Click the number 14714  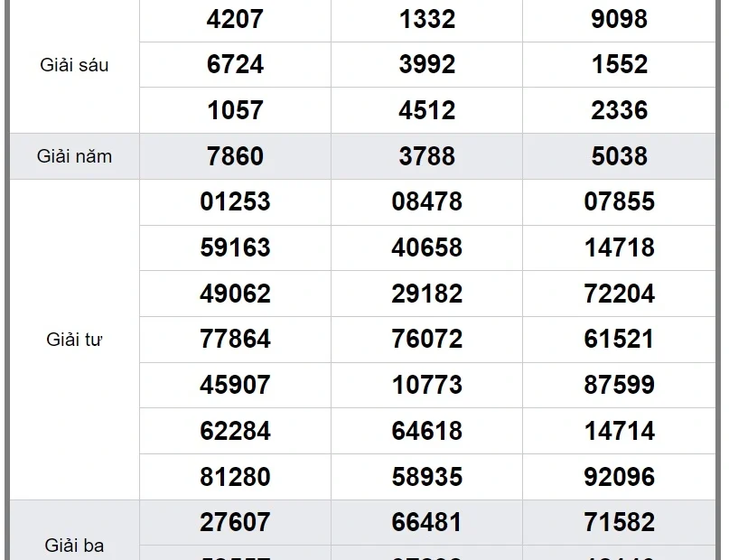(619, 431)
